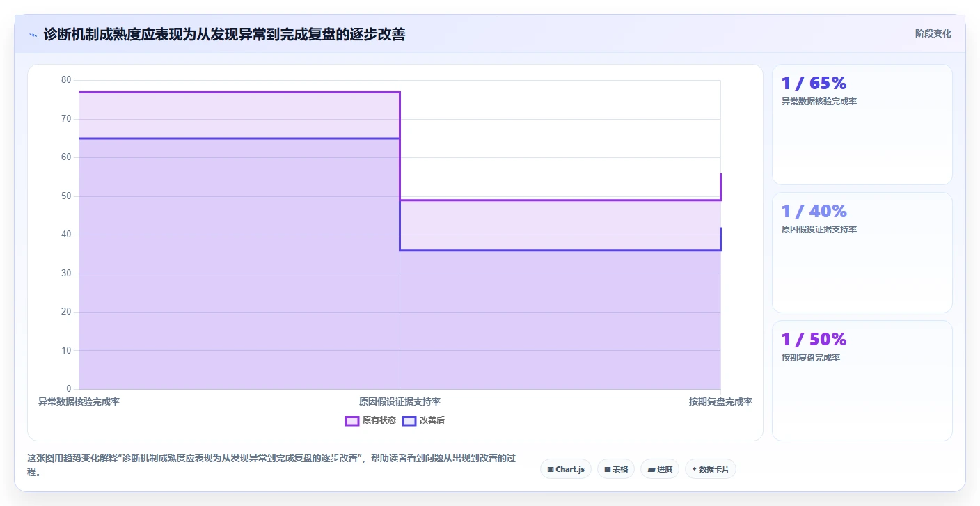
Task: Click the 阶段变化 label in header
Action: click(x=933, y=33)
